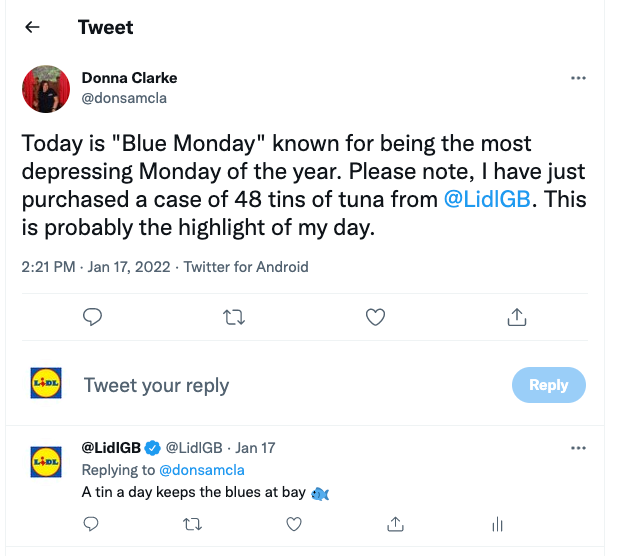Image resolution: width=620 pixels, height=556 pixels.
Task: Reply to the LidlGB tin-a-day tweet
Action: pos(91,523)
